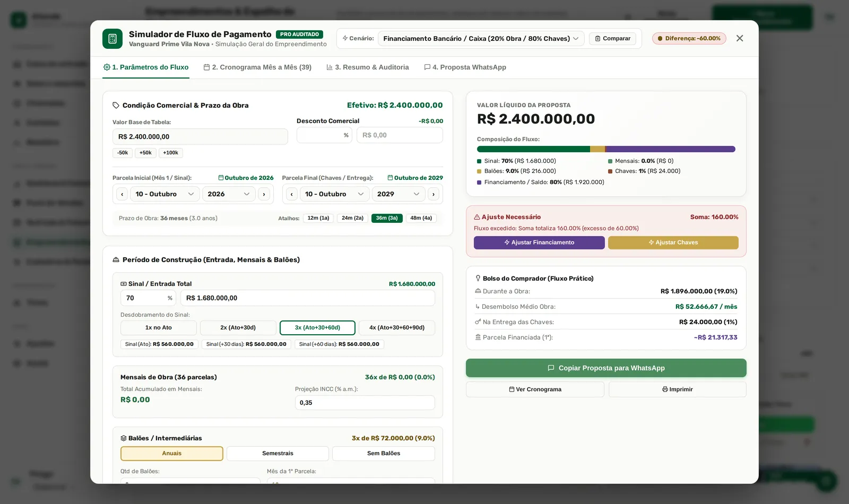Click the discount percentage field
The image size is (849, 504).
coord(324,135)
